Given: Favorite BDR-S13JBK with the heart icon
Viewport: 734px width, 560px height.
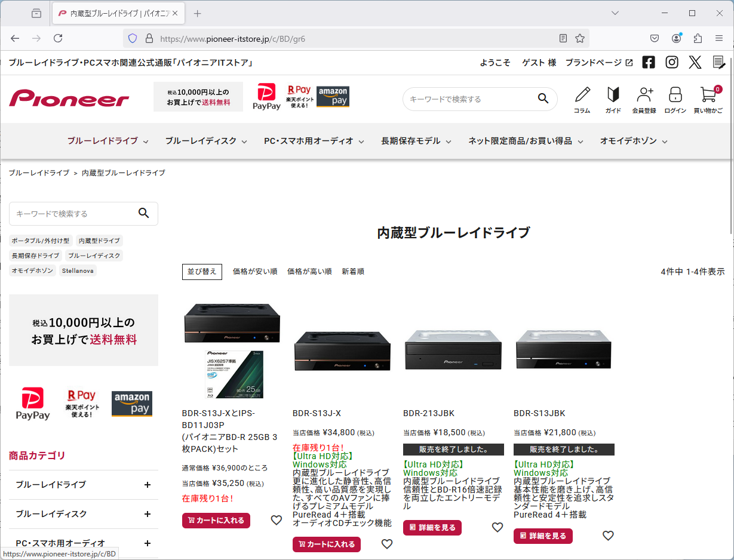Looking at the screenshot, I should pos(608,536).
